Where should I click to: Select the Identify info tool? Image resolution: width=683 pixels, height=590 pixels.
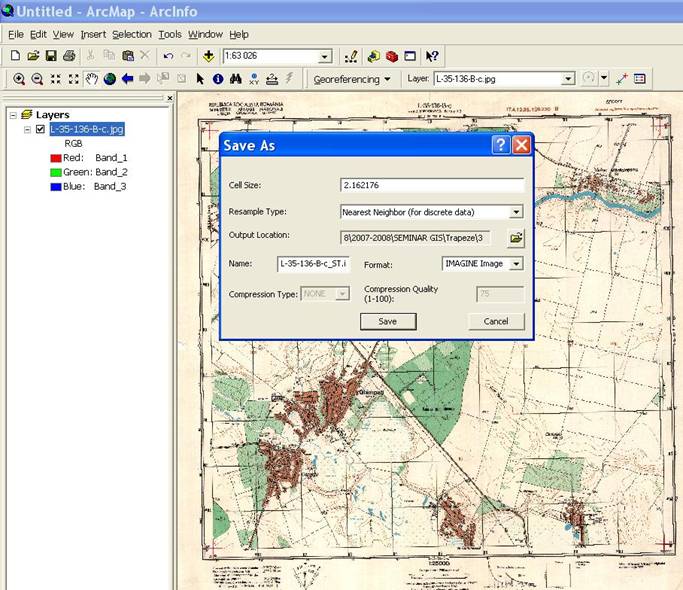click(x=217, y=79)
